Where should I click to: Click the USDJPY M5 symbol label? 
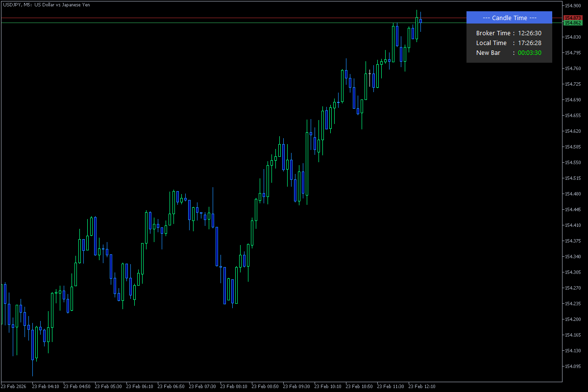click(x=15, y=4)
